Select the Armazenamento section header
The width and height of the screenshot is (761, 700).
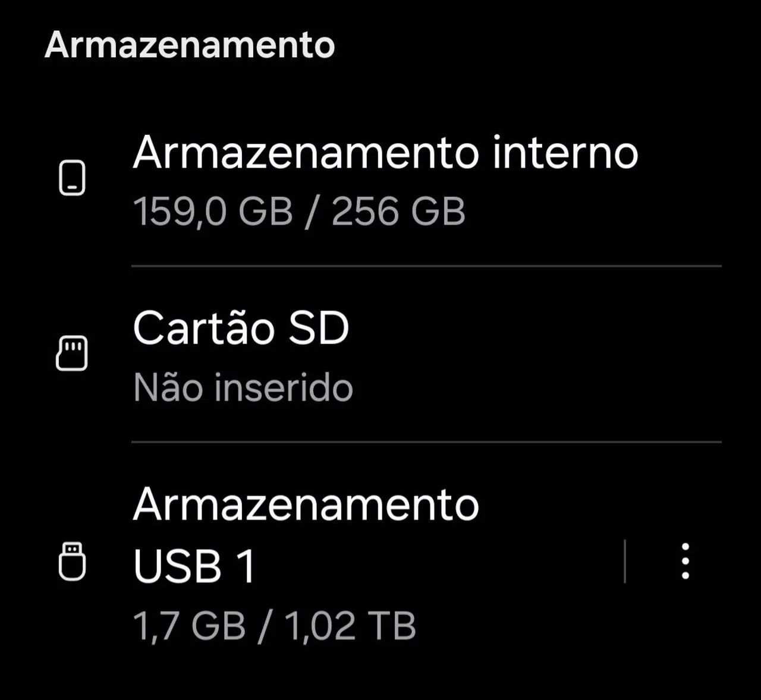pyautogui.click(x=190, y=45)
